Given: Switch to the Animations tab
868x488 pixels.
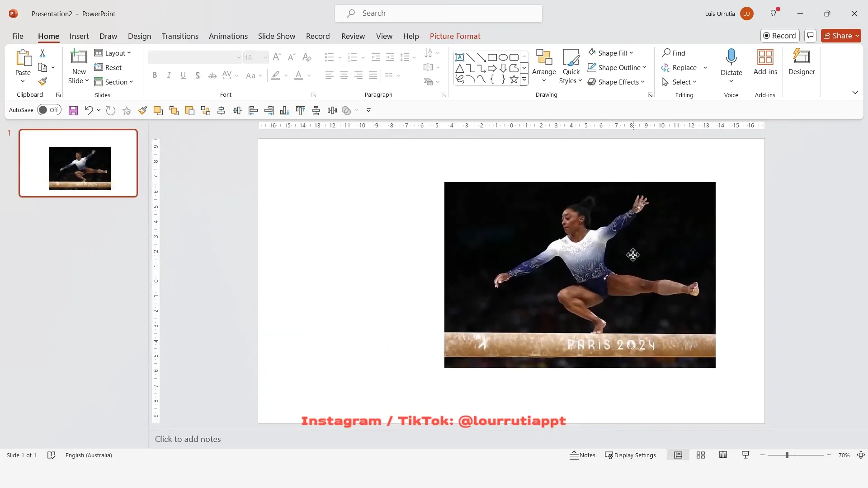Looking at the screenshot, I should click(x=228, y=36).
